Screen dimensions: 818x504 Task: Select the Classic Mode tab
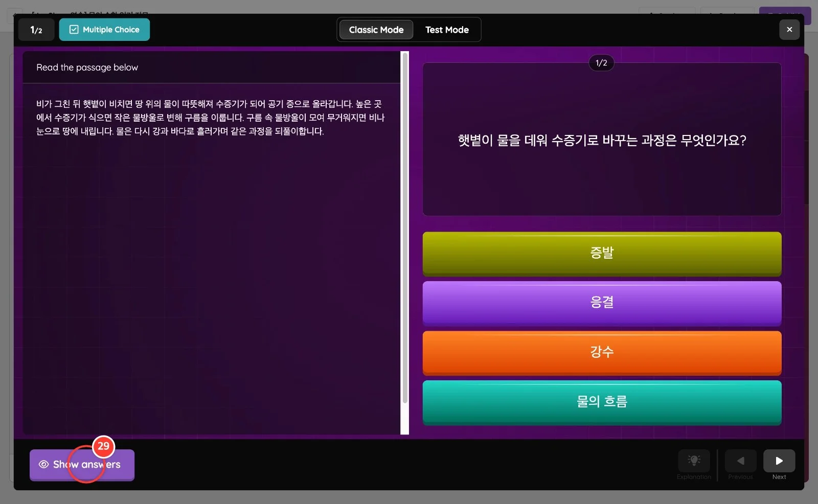pos(376,30)
